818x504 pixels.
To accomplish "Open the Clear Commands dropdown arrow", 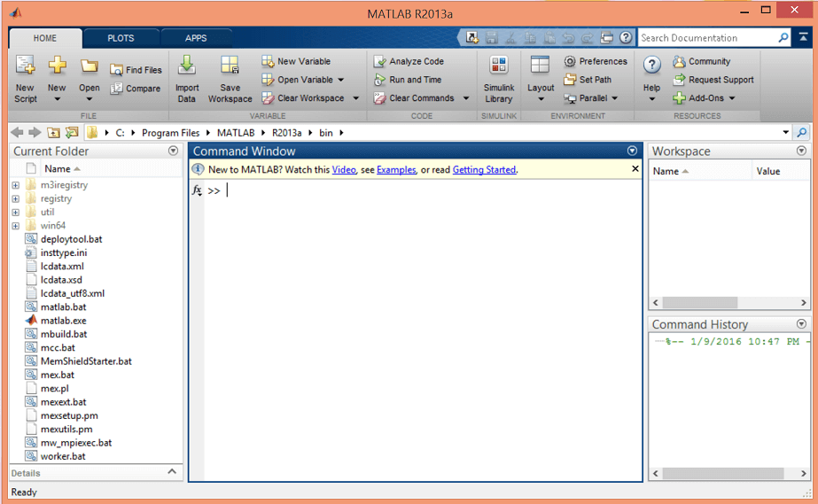I will pos(466,98).
